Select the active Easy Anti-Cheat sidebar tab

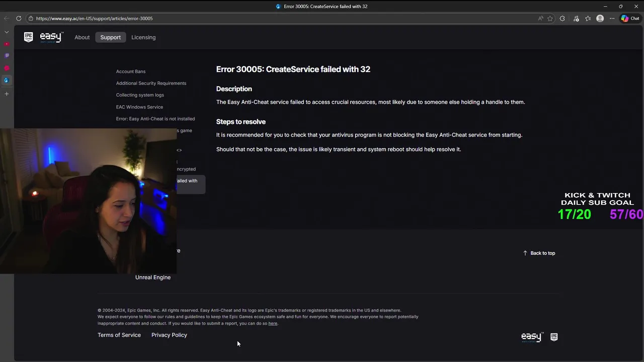[x=7, y=80]
